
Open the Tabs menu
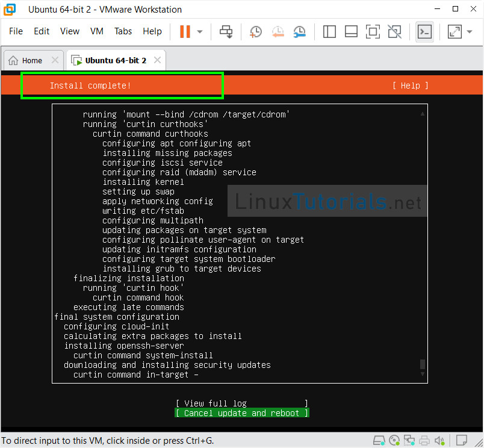pyautogui.click(x=123, y=31)
